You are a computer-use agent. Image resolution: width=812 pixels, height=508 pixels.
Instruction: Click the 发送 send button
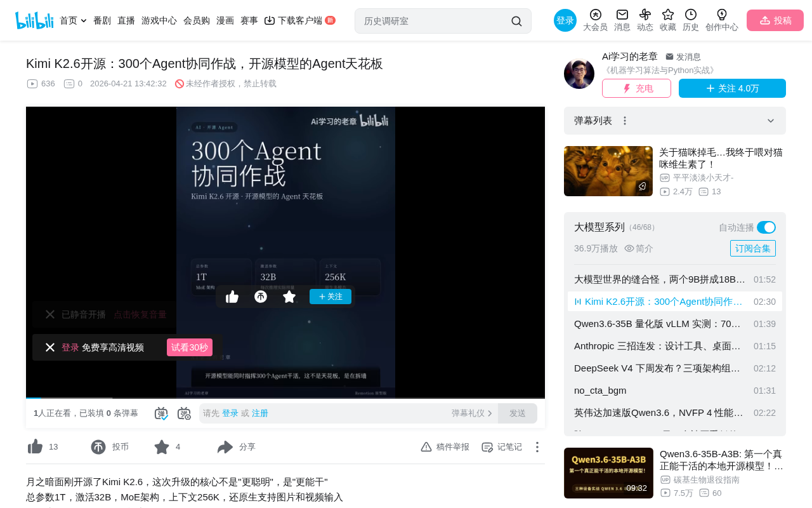[518, 413]
